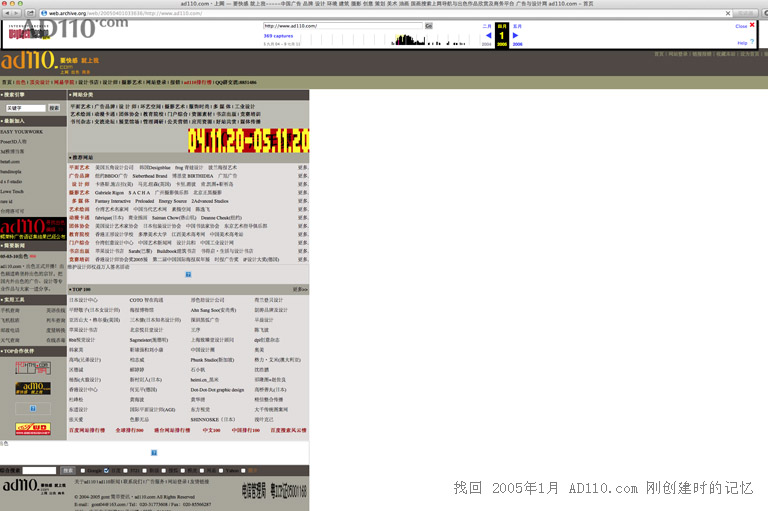Click the Wayback Help question mark icon
Viewport: 768px width, 511px height.
752,42
